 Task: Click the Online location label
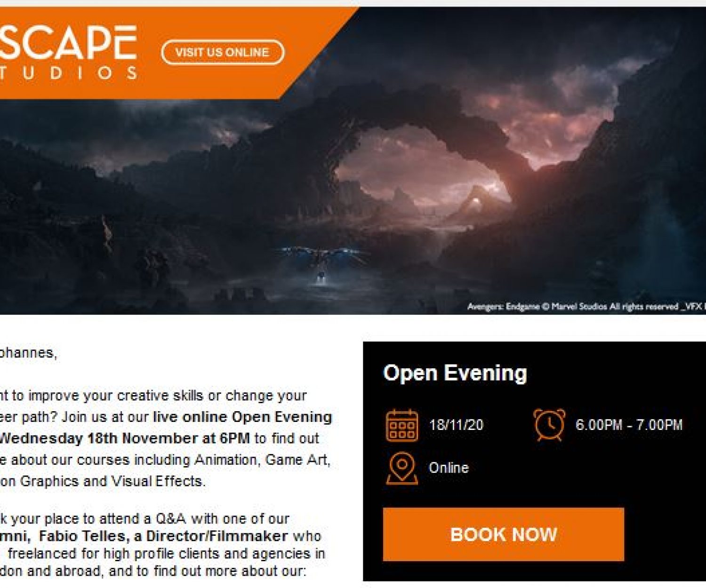(449, 468)
